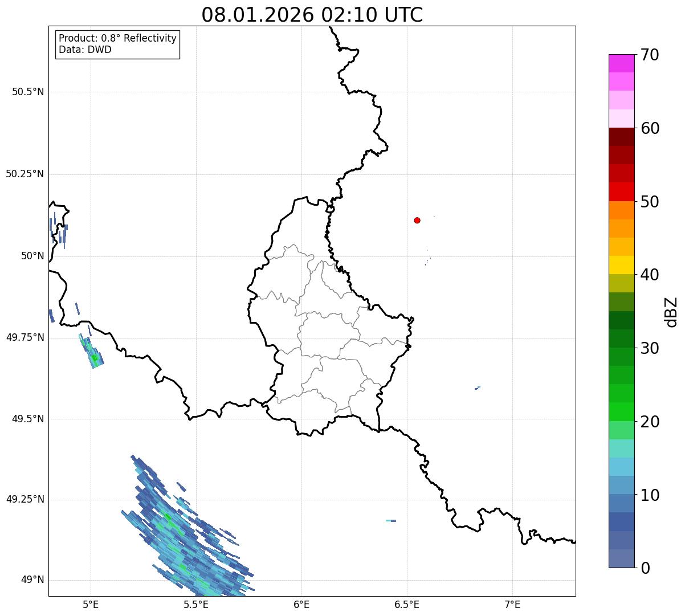Click the colorbar tick label 50
The image size is (685, 616).
(650, 202)
